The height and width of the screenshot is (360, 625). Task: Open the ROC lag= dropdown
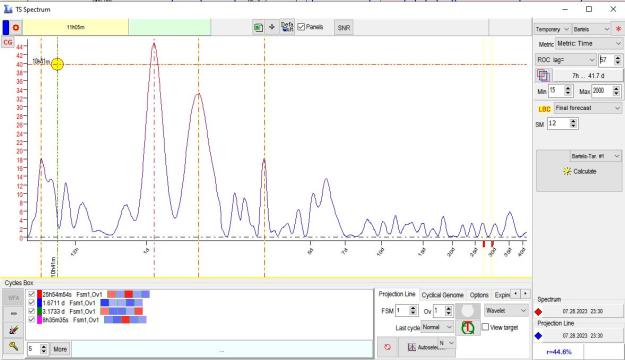click(x=566, y=60)
